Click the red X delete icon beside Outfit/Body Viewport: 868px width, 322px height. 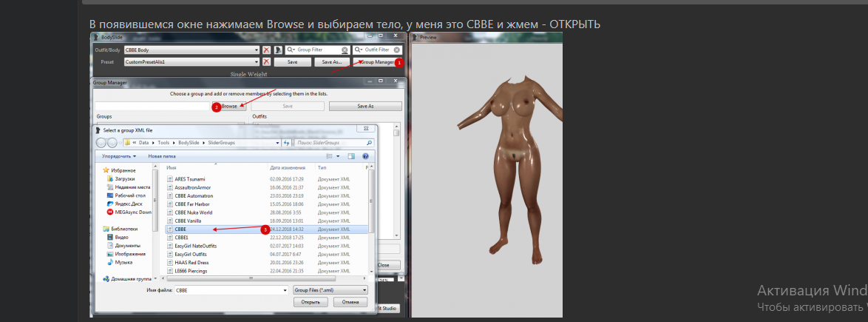point(266,50)
